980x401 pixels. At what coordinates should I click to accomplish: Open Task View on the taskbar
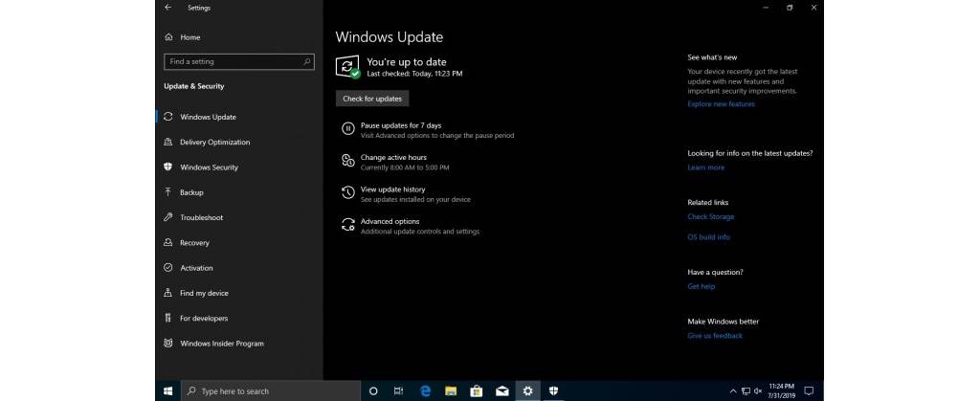pyautogui.click(x=398, y=391)
